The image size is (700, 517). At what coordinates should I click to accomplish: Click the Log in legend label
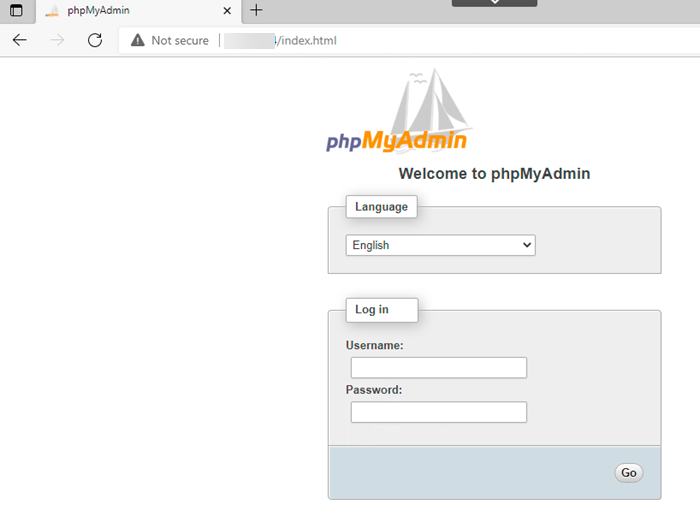[382, 310]
